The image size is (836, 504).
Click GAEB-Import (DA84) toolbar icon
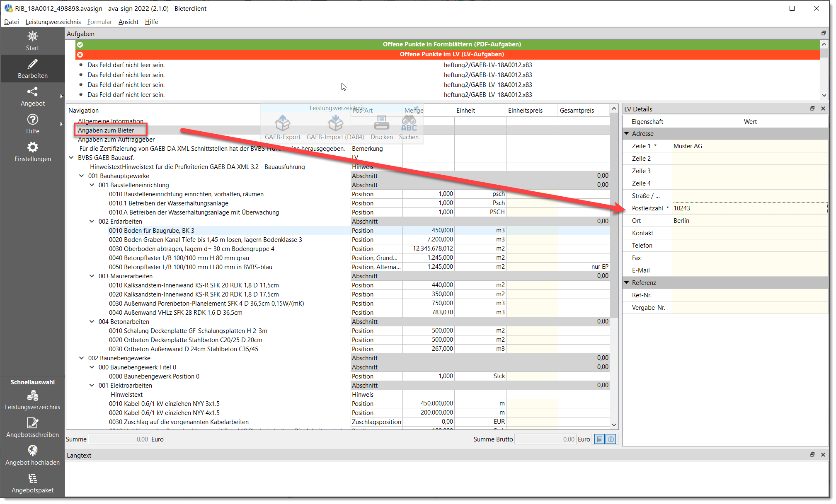pyautogui.click(x=335, y=123)
